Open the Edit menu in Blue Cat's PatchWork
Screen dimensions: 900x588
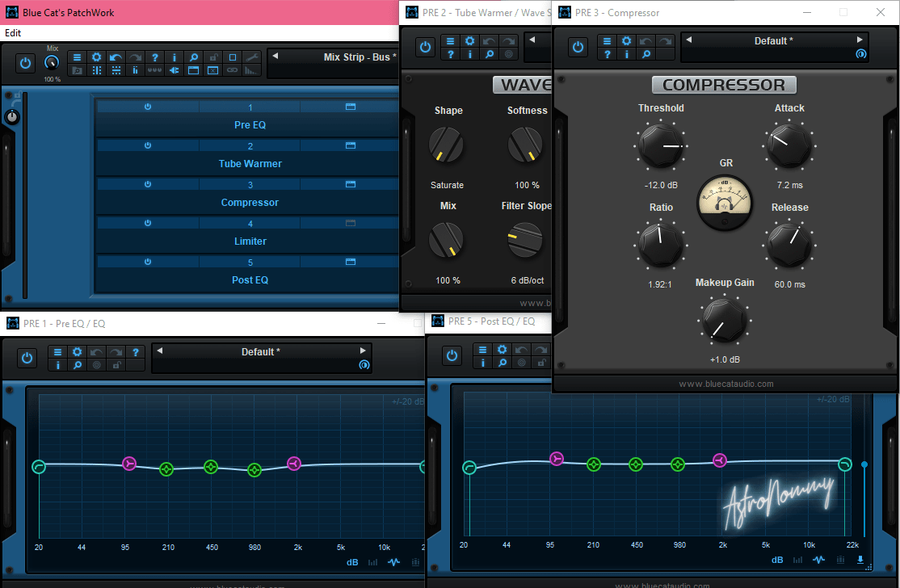(12, 33)
